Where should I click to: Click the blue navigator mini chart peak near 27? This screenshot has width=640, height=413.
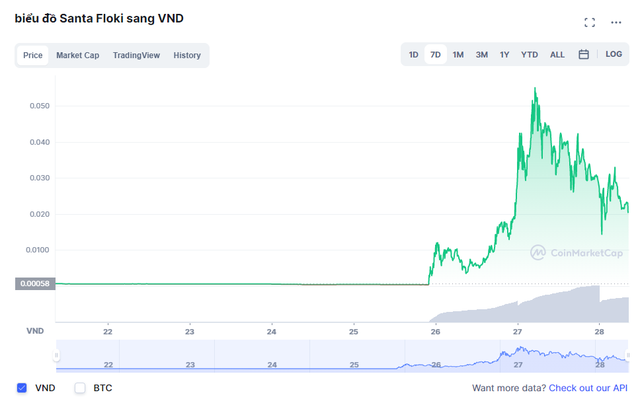pos(520,348)
